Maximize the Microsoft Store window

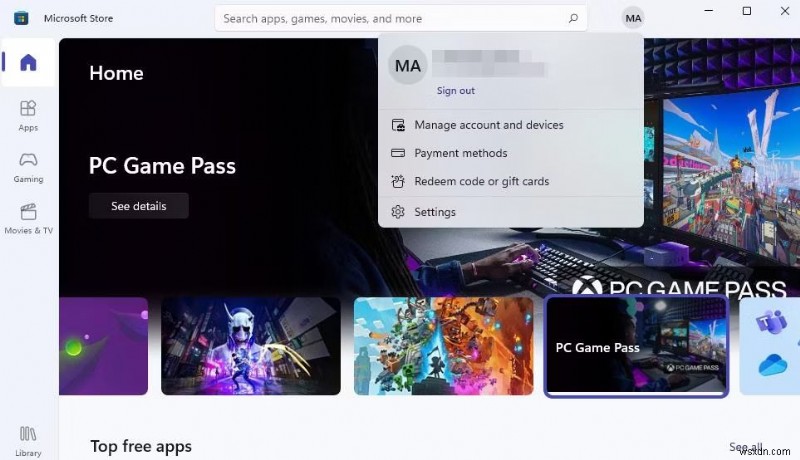tap(747, 11)
